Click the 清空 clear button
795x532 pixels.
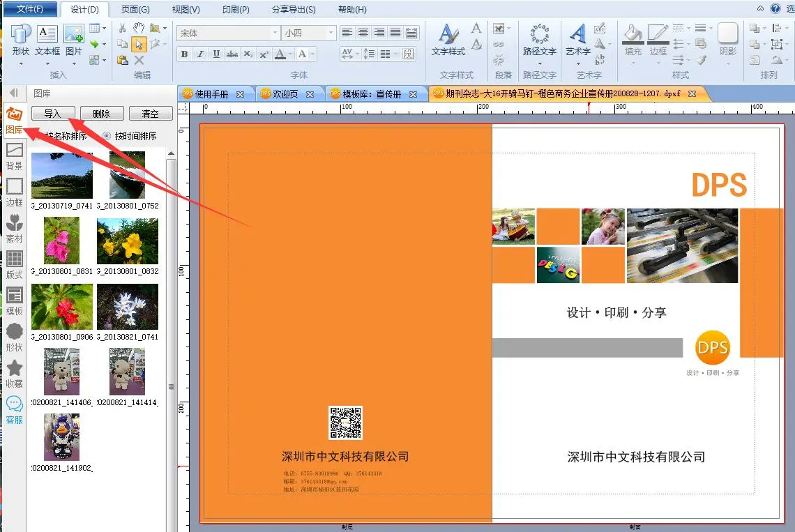150,114
